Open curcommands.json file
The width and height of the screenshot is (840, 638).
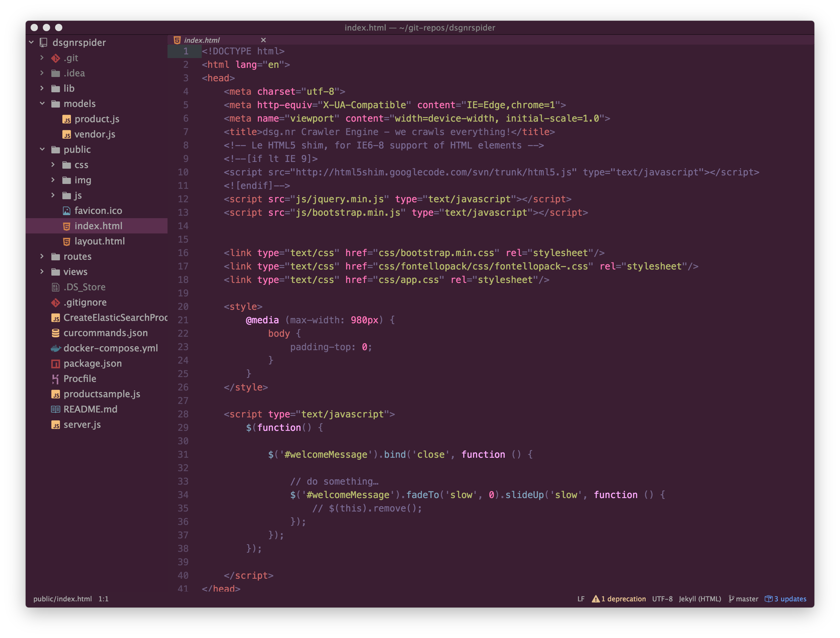coord(106,333)
